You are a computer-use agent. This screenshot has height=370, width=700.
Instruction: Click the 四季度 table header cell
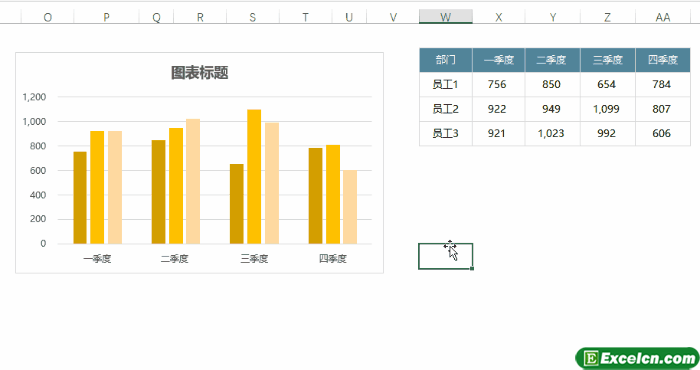[x=663, y=60]
